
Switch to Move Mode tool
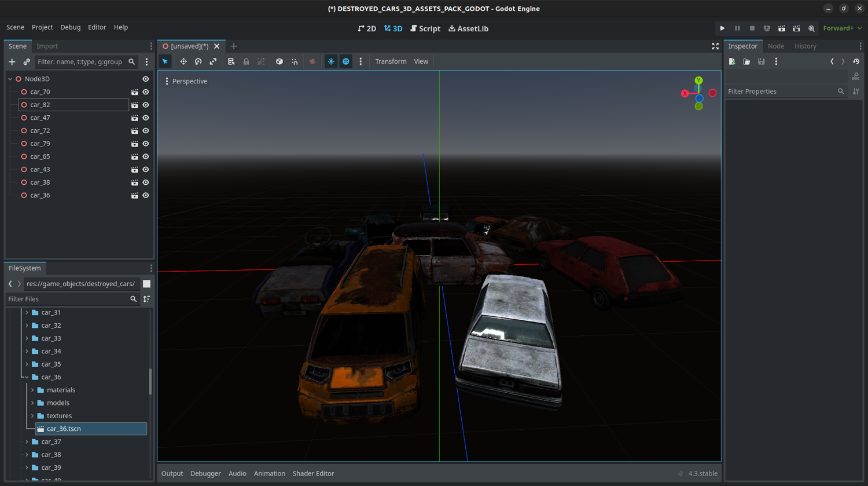point(183,61)
